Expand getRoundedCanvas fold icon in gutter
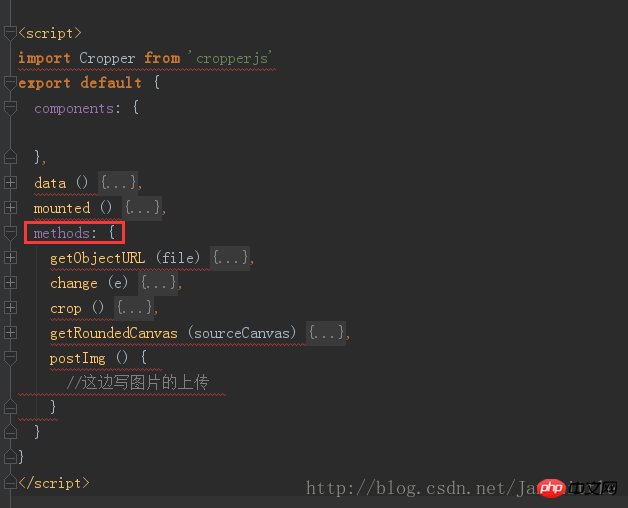 click(10, 333)
